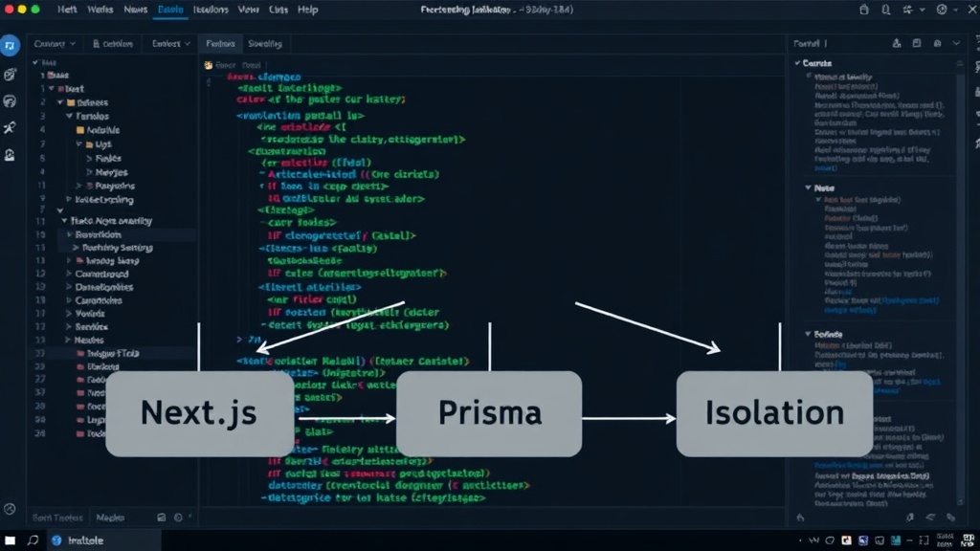Open the lowest icon in the activity bar's upper group
Image resolution: width=980 pixels, height=551 pixels.
pos(10,155)
